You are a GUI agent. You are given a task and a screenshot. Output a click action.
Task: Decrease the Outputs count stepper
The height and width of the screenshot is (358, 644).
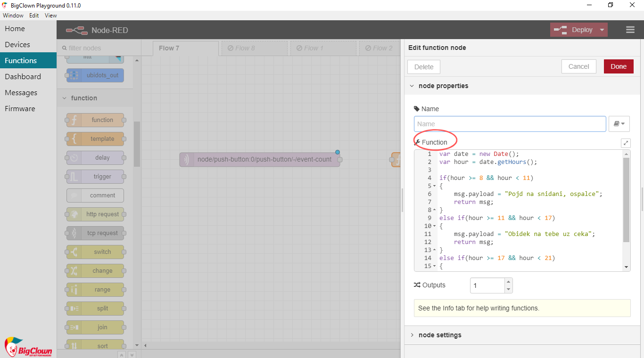point(508,289)
